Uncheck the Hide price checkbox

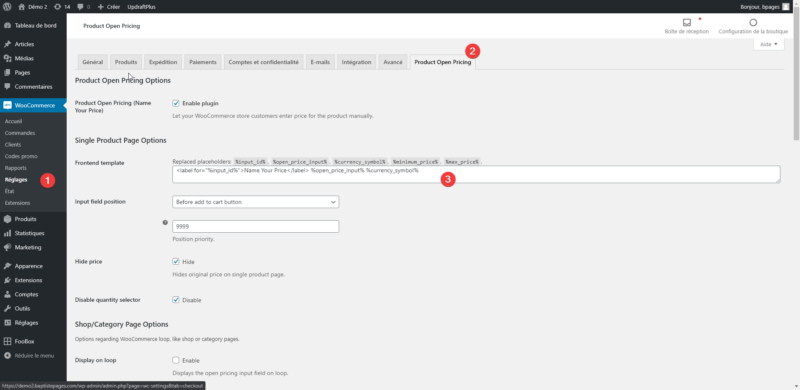pos(176,261)
